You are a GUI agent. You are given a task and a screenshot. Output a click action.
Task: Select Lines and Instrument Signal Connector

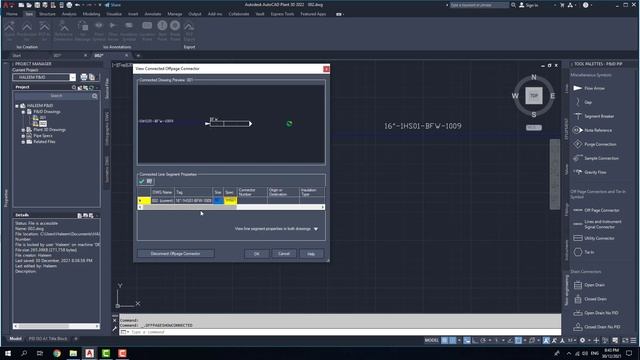(597, 224)
